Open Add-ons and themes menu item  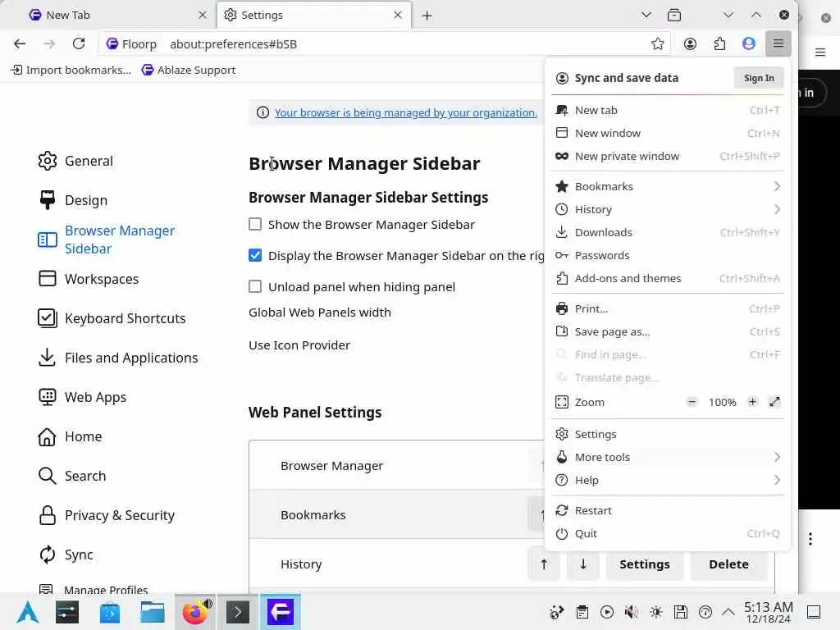click(668, 279)
